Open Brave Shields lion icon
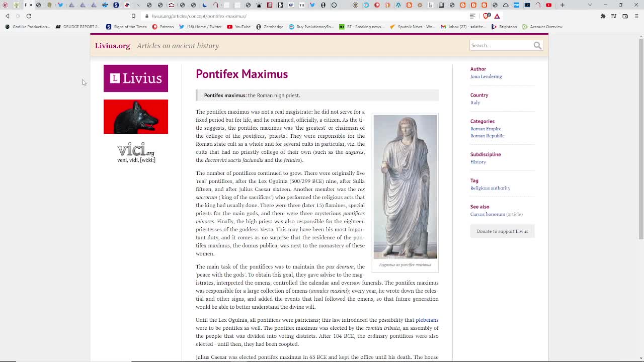The width and height of the screenshot is (644, 362). pyautogui.click(x=486, y=16)
